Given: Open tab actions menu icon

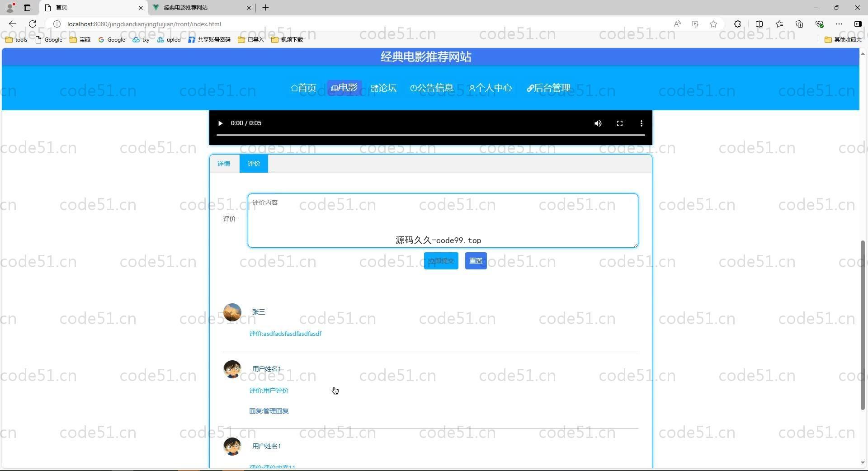Looking at the screenshot, I should pos(27,8).
